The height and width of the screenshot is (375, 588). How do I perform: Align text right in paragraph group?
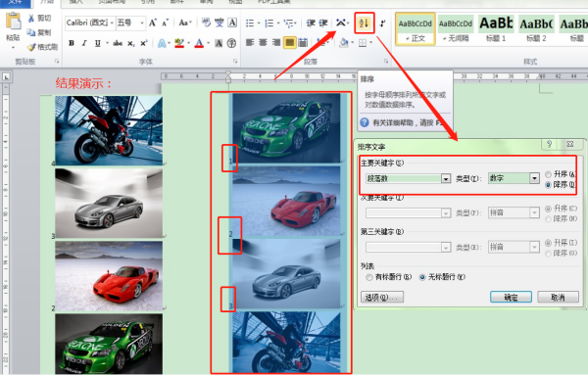coord(276,43)
